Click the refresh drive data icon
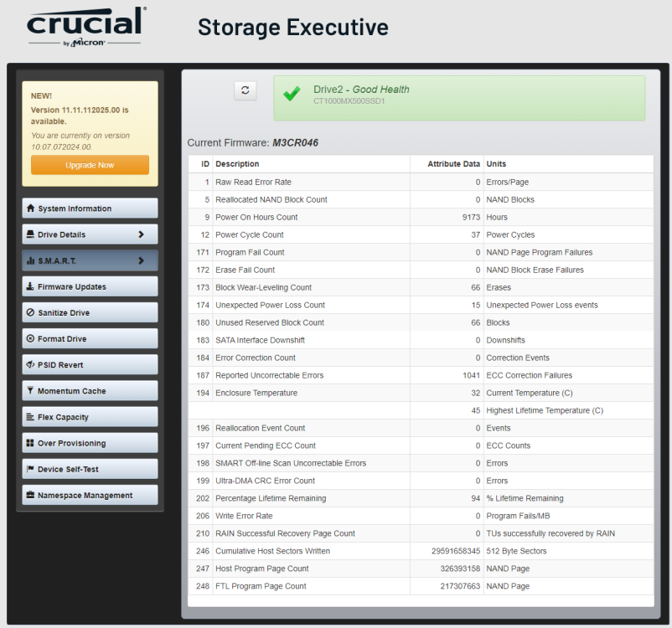 pos(246,90)
